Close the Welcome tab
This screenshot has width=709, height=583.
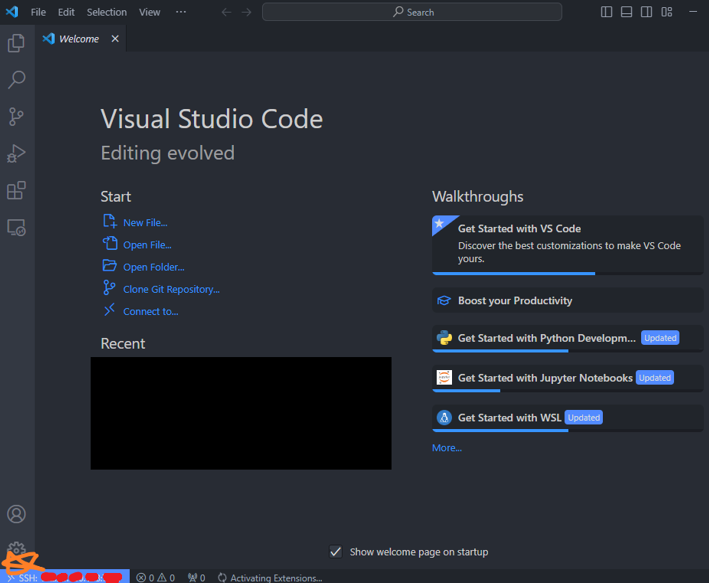click(115, 39)
